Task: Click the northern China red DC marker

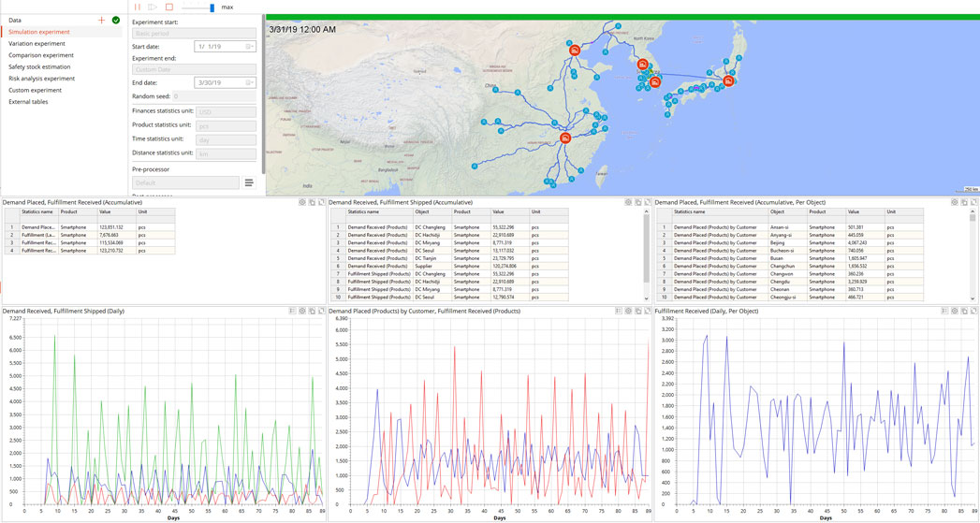Action: coord(575,50)
